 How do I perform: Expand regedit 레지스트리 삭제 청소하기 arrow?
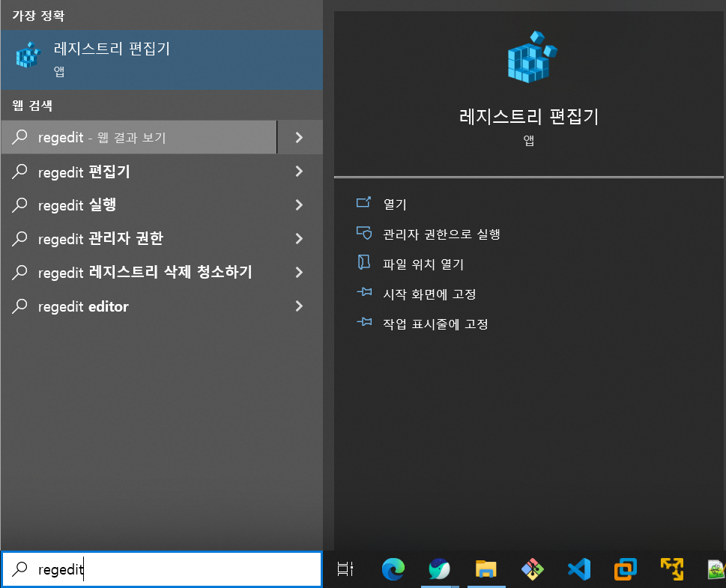(x=299, y=272)
